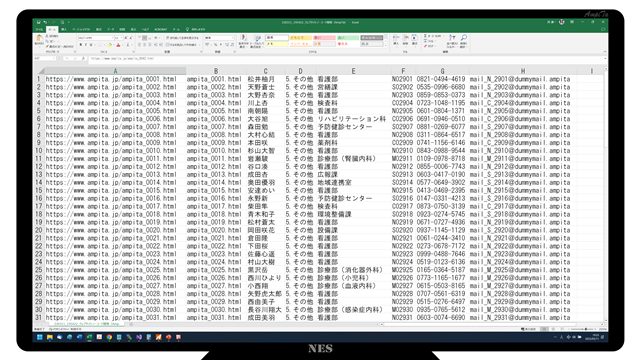
Task: Switch to the Insert ribbon tab
Action: (x=64, y=29)
